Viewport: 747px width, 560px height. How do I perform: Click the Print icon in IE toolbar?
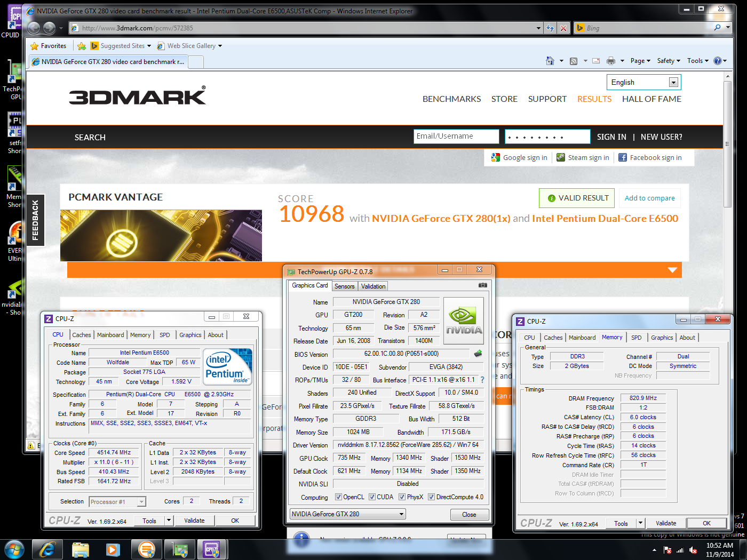tap(611, 61)
